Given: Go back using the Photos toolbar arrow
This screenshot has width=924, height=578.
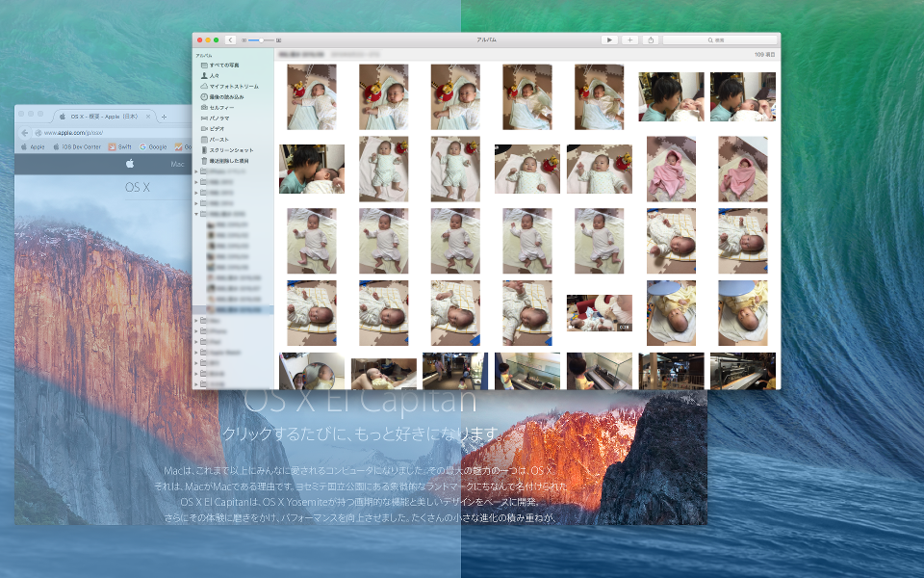Looking at the screenshot, I should tap(230, 40).
